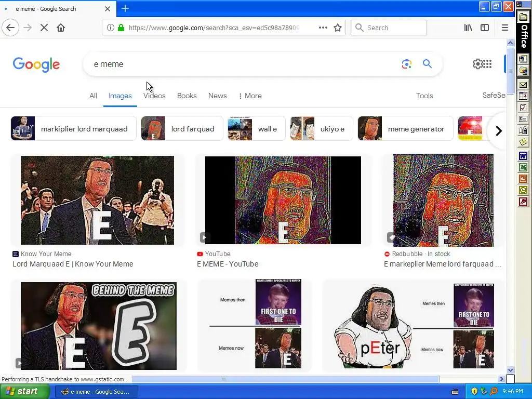Bookmark this page with the star icon
Screen dimensions: 532x399
[338, 28]
